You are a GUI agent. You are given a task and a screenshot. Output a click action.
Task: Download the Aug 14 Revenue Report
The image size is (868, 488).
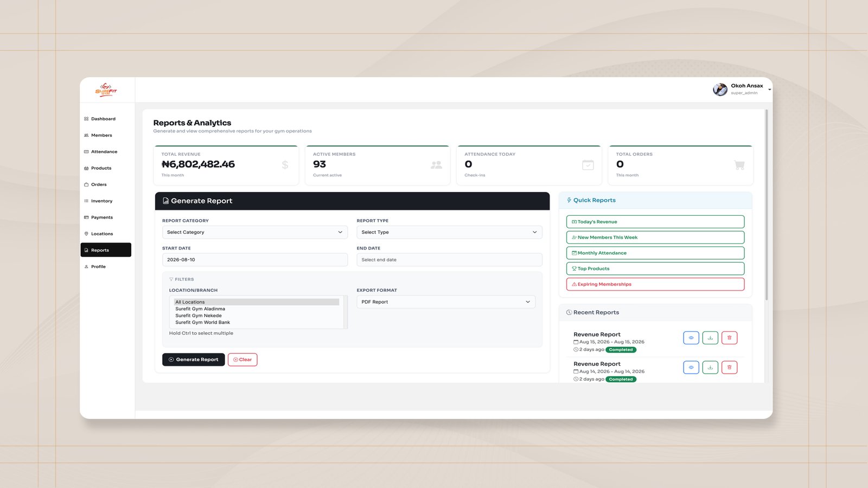pos(710,368)
